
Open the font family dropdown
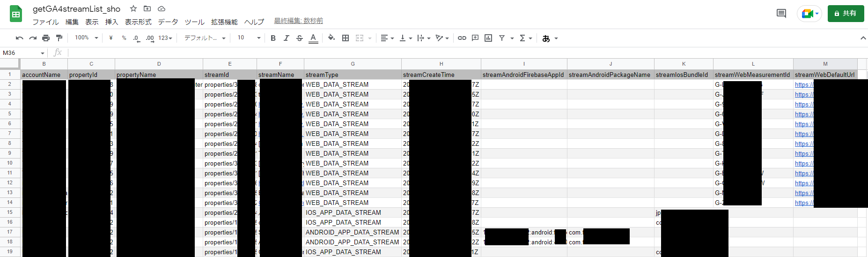click(205, 38)
